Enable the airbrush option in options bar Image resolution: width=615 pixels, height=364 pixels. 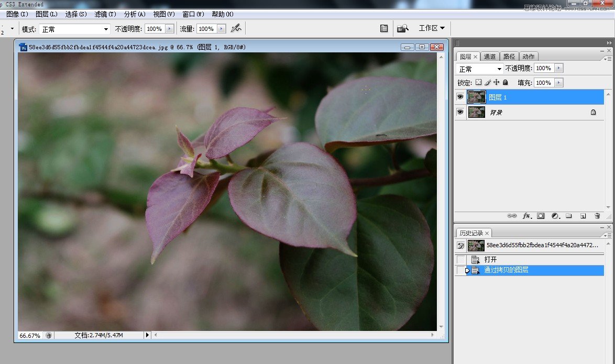coord(236,28)
